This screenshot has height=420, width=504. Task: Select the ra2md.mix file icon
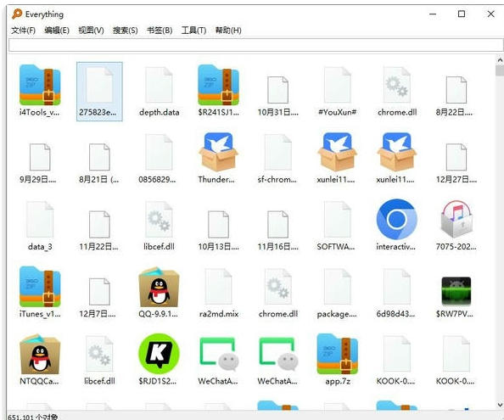click(218, 287)
